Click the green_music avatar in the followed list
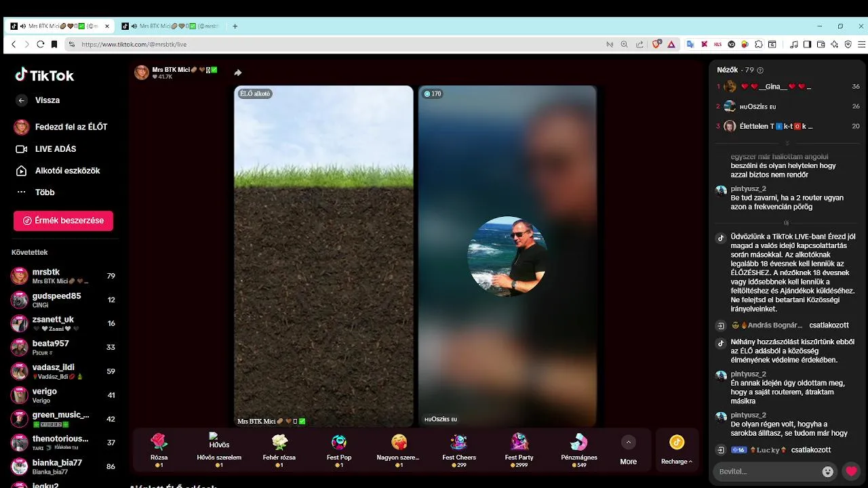The image size is (868, 488). click(x=20, y=419)
